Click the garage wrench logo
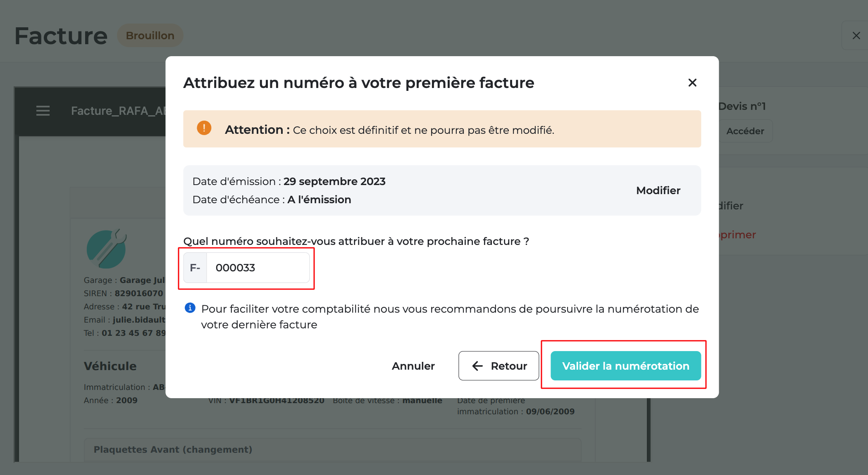The width and height of the screenshot is (868, 475). coord(106,249)
